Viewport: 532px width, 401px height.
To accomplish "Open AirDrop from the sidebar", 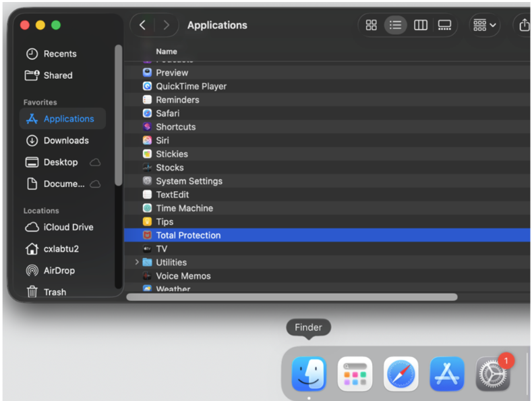I will 59,270.
